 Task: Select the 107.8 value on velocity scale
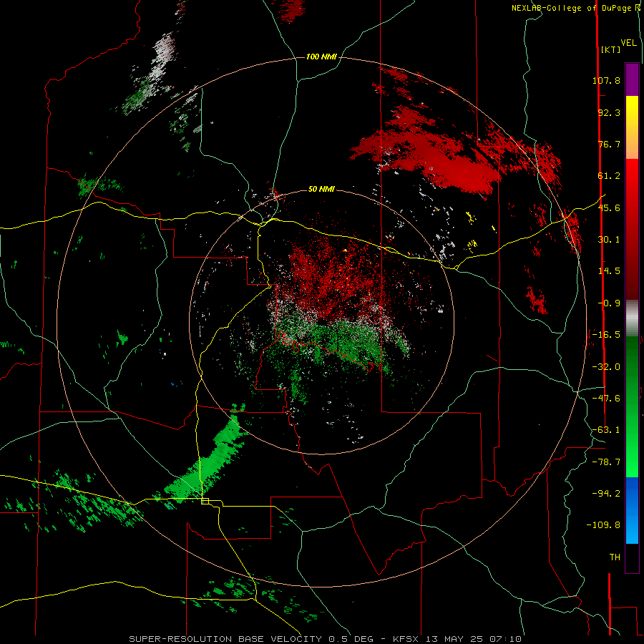pyautogui.click(x=606, y=80)
